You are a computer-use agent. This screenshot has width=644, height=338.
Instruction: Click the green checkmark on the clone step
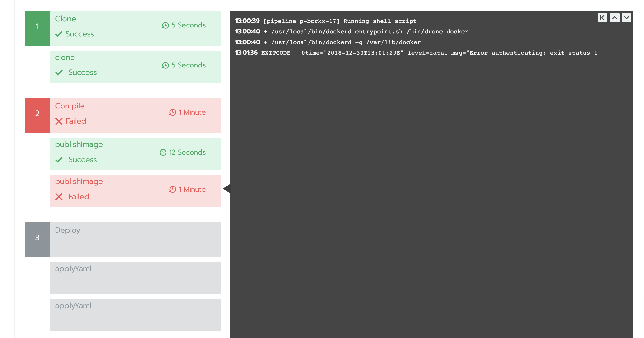point(59,72)
